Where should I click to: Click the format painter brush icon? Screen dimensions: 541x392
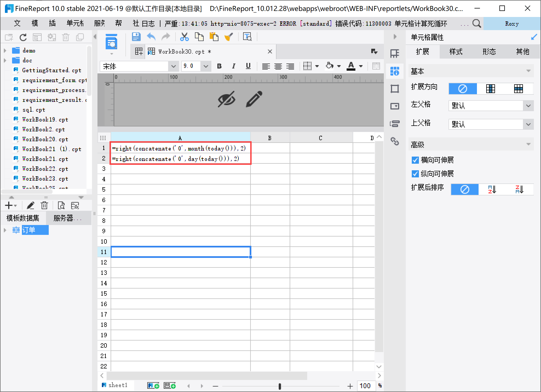tap(228, 37)
